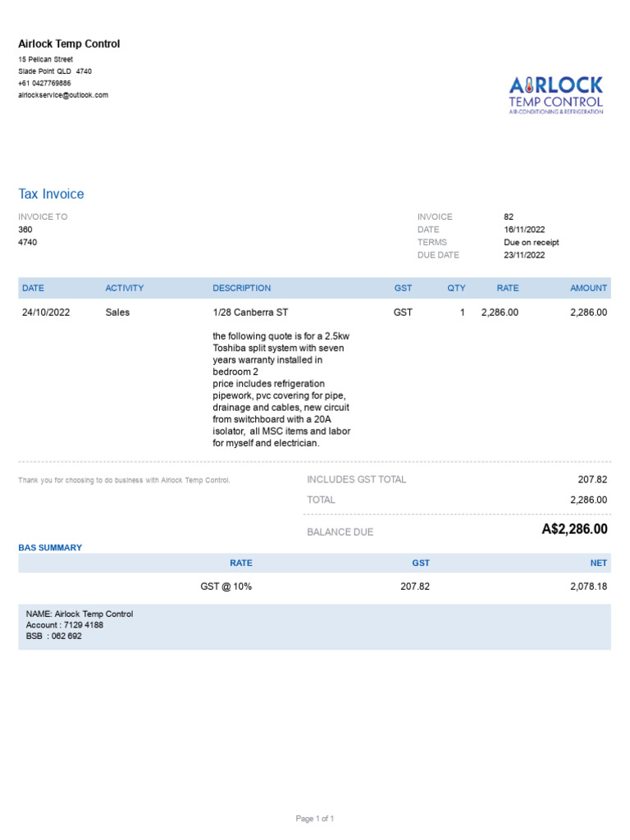Click the Airlock Temp Control company title
This screenshot has height=840, width=630.
click(69, 44)
